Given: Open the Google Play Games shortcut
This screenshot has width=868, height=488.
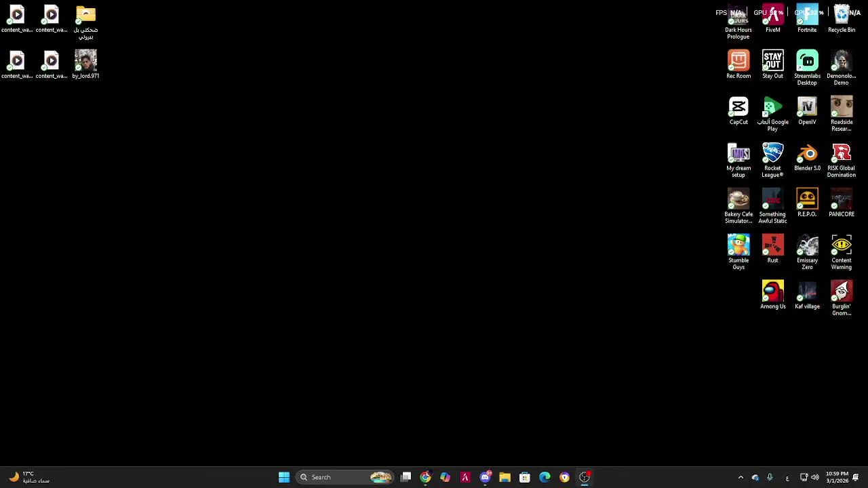Looking at the screenshot, I should pos(772,114).
